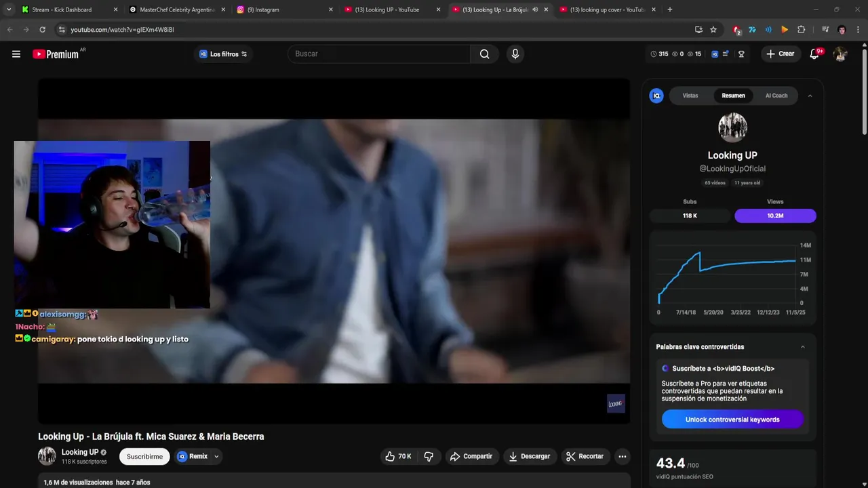
Task: Click the Remix button
Action: click(x=193, y=457)
